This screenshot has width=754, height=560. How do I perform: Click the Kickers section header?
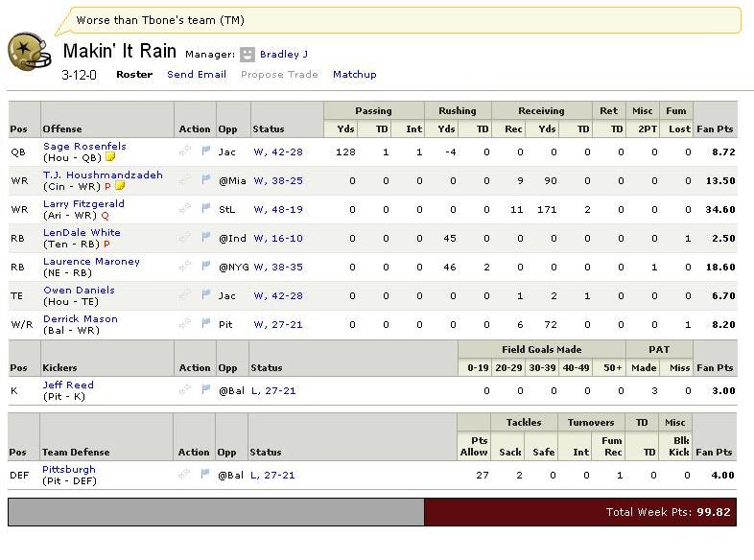(59, 367)
